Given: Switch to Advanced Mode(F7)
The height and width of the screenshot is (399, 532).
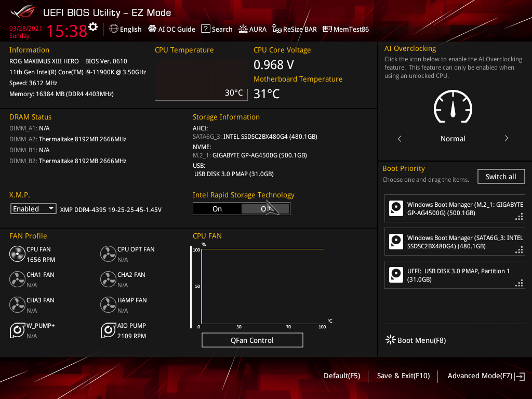Looking at the screenshot, I should pyautogui.click(x=486, y=376).
